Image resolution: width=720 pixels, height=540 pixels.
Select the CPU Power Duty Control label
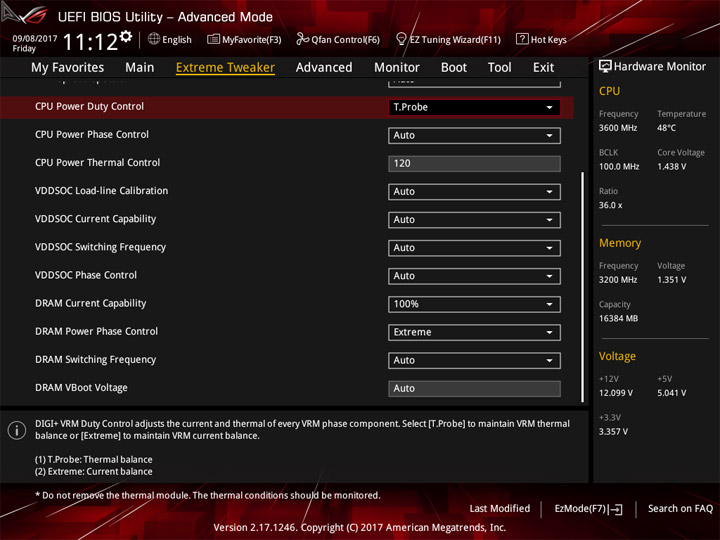[90, 106]
